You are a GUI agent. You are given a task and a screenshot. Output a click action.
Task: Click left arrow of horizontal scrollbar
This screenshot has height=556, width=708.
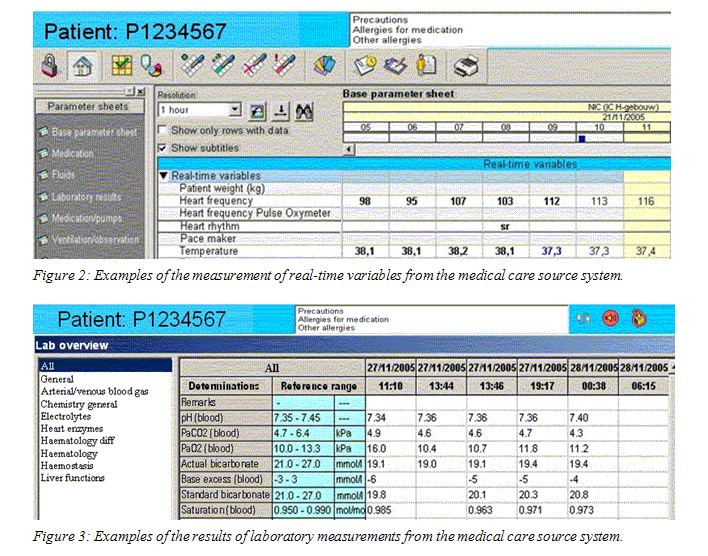348,149
